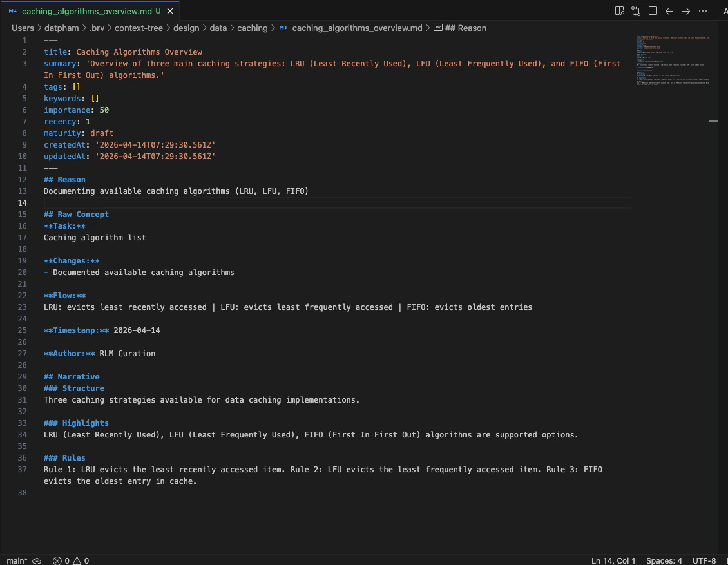Open the compare changes view
728x565 pixels.
click(x=636, y=11)
